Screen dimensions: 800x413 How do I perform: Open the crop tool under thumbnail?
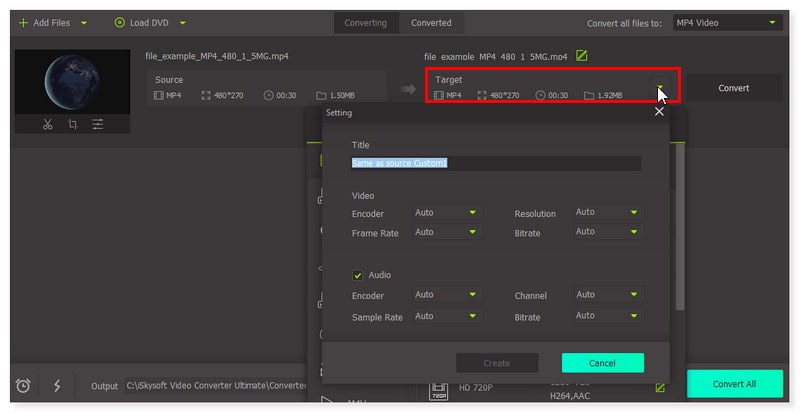[x=72, y=124]
